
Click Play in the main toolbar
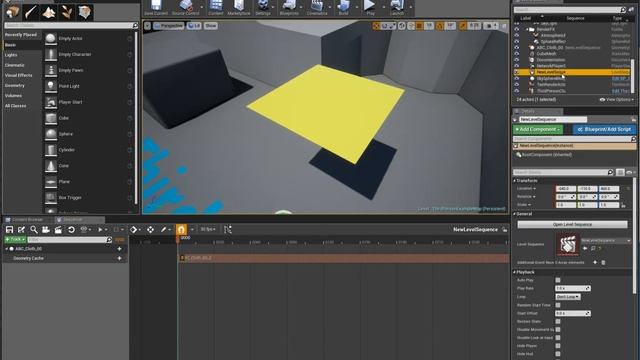click(370, 8)
